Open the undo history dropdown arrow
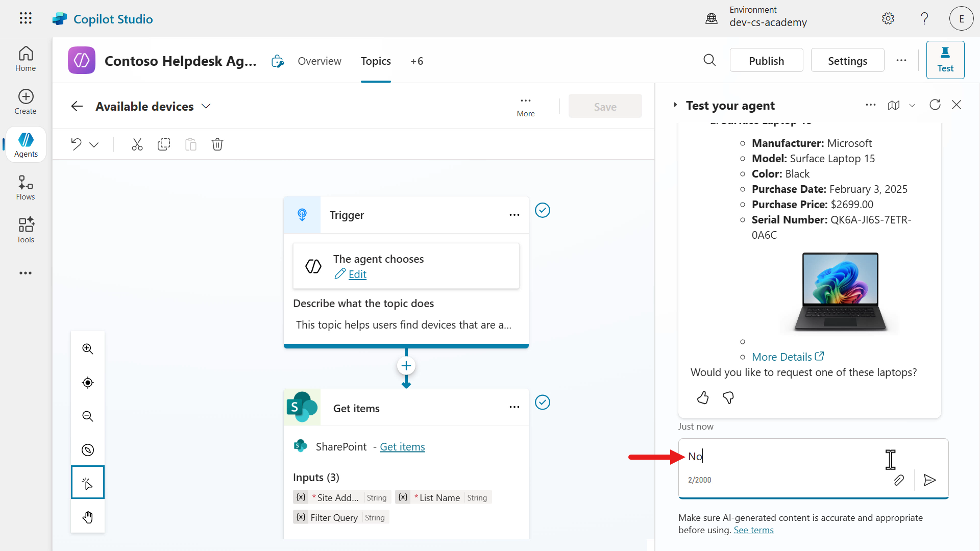 click(x=94, y=145)
